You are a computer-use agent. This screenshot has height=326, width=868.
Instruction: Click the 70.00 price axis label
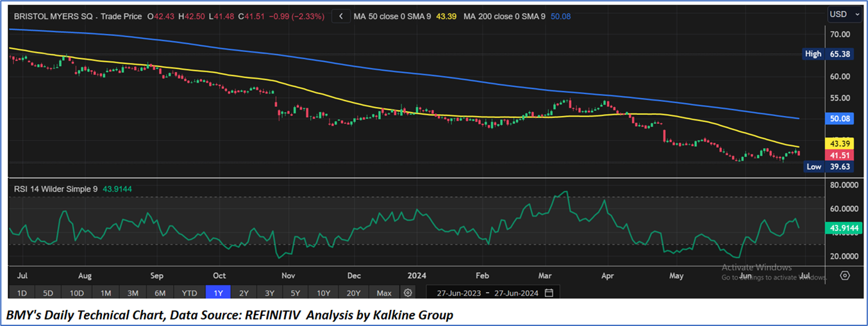pos(840,34)
